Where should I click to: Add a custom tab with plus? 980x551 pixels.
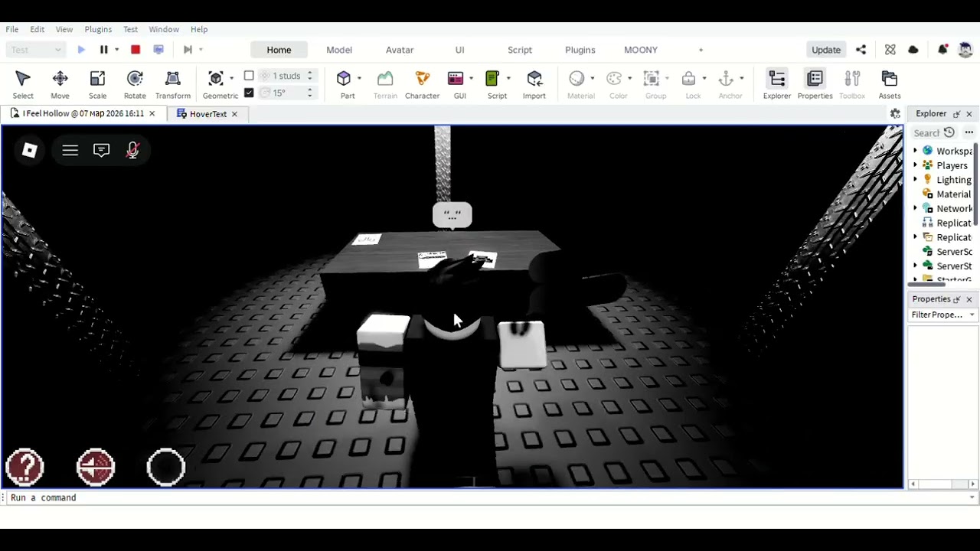pos(701,50)
